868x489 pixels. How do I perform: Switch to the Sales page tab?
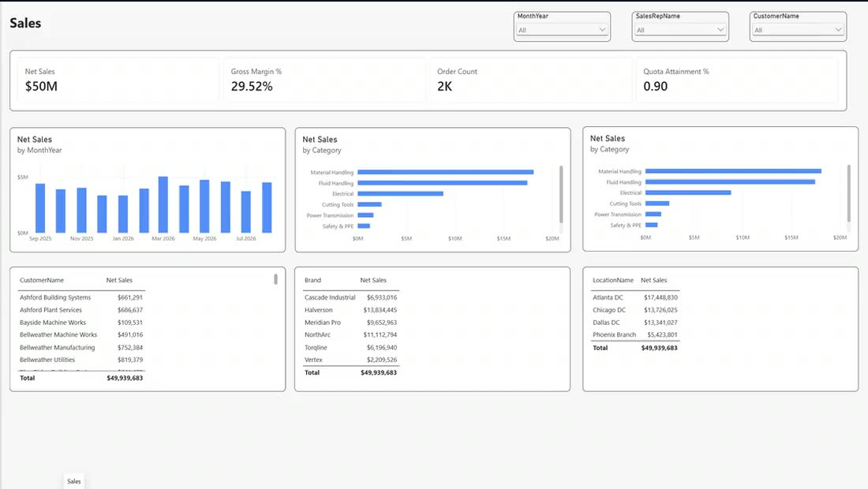point(73,481)
